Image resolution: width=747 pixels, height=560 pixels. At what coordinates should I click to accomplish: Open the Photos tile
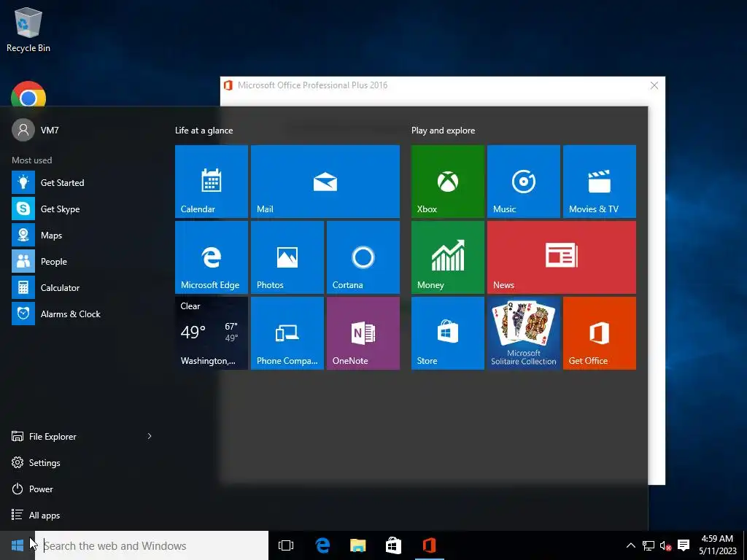[x=287, y=257]
